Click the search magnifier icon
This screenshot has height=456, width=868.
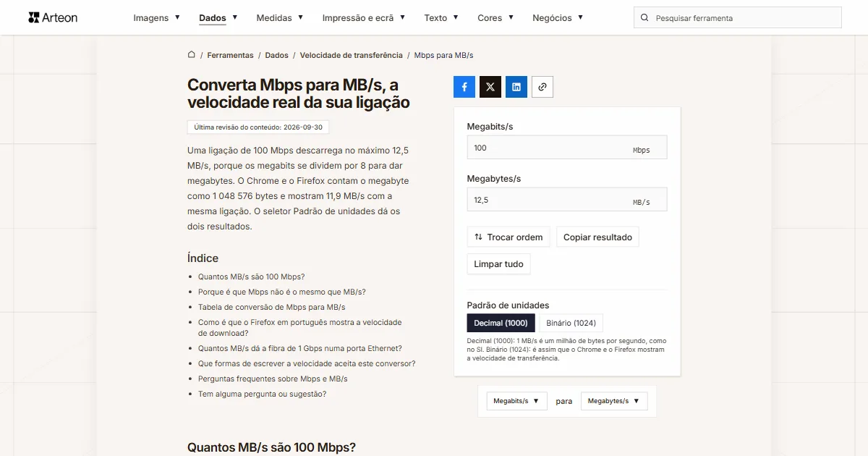[x=644, y=18]
